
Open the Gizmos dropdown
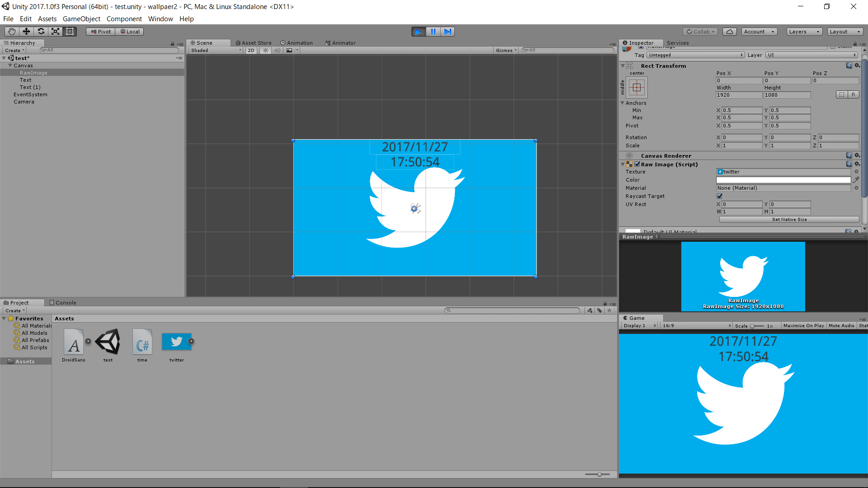point(506,51)
